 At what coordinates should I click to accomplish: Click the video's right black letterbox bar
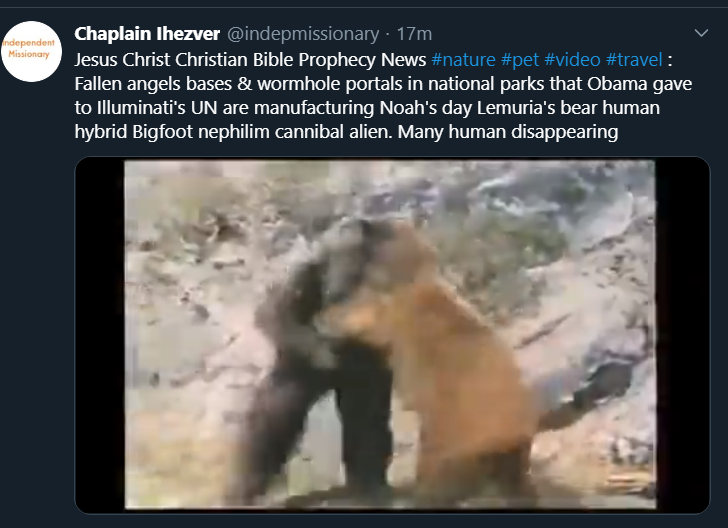point(682,335)
